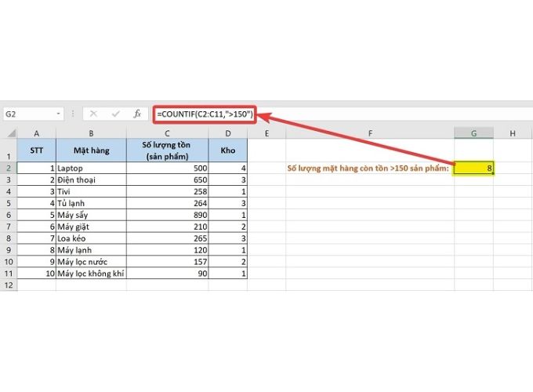Select row 5 header
The width and height of the screenshot is (533, 392).
click(9, 215)
